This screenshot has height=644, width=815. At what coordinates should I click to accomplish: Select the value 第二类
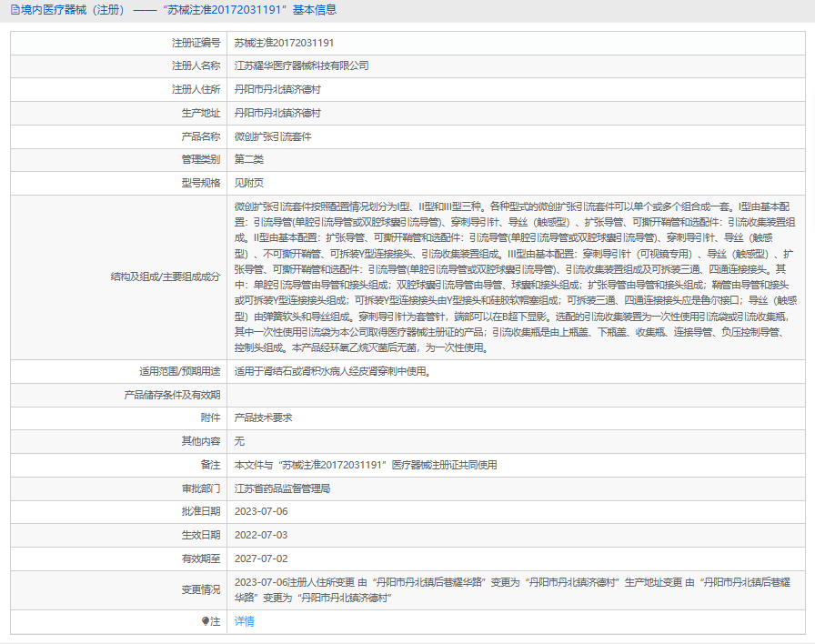pos(249,159)
